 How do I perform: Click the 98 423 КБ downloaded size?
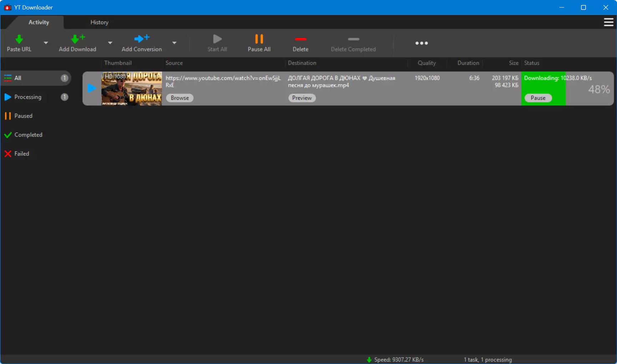(506, 85)
